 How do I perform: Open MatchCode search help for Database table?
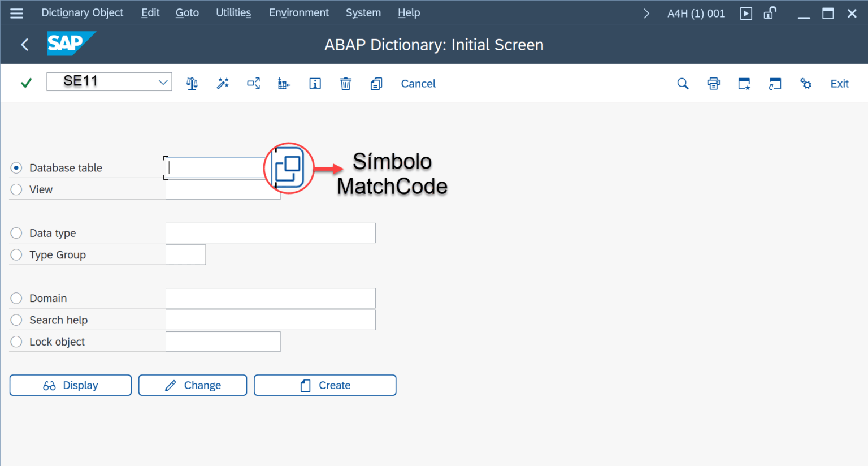289,168
